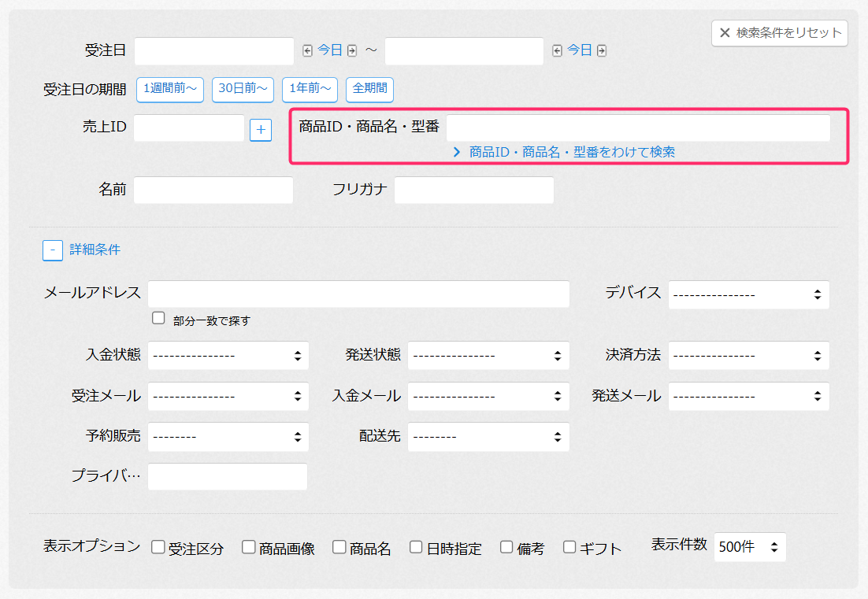Click next-day arrow beside start date 今日
This screenshot has height=599, width=868.
(x=352, y=50)
